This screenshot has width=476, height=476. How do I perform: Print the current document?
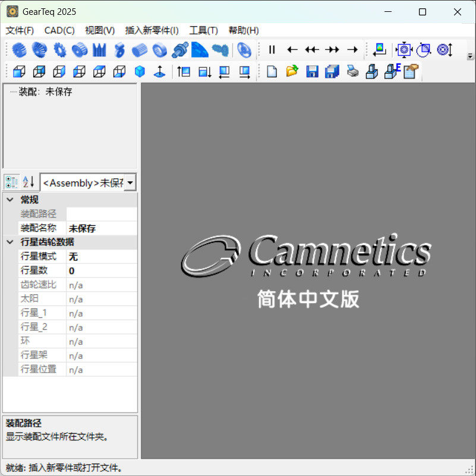(x=352, y=72)
